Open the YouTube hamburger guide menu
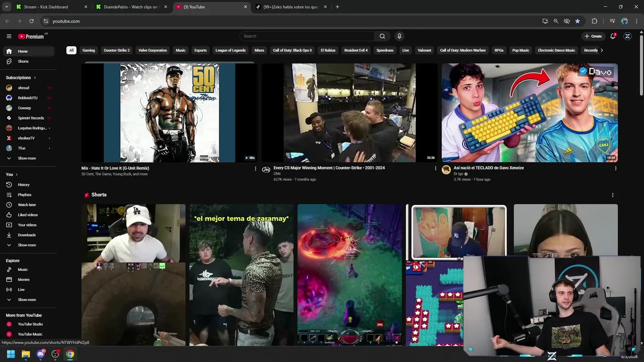Image resolution: width=644 pixels, height=362 pixels. [x=9, y=36]
